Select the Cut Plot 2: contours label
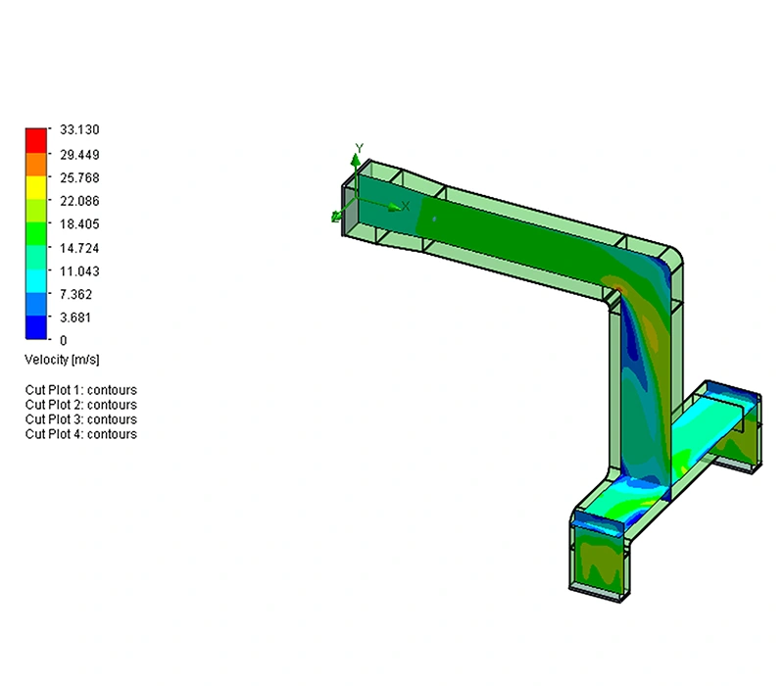784x686 pixels. tap(80, 405)
